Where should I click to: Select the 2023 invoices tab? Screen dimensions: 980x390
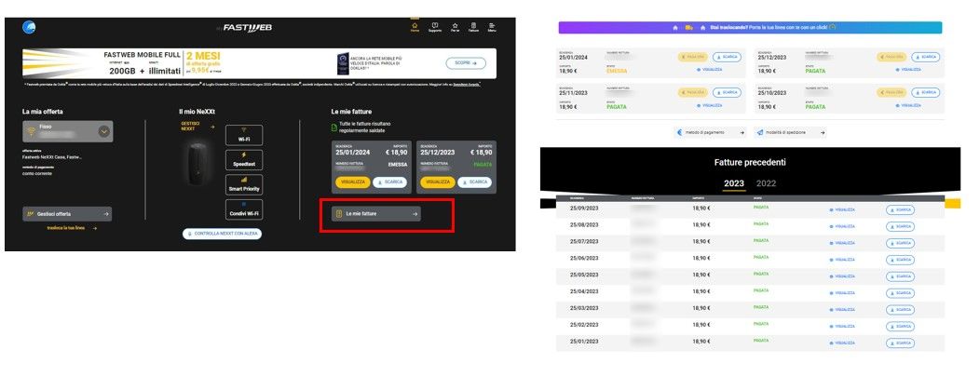734,183
